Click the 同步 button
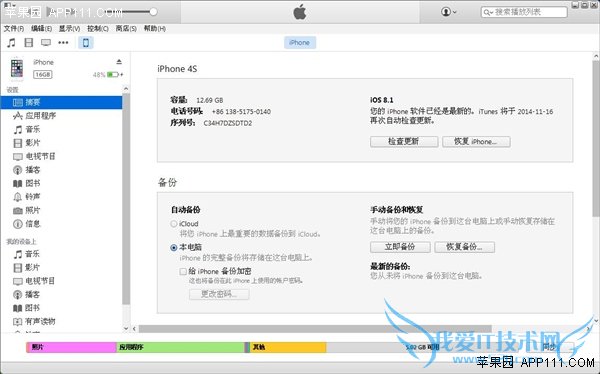The width and height of the screenshot is (600, 374). [550, 347]
